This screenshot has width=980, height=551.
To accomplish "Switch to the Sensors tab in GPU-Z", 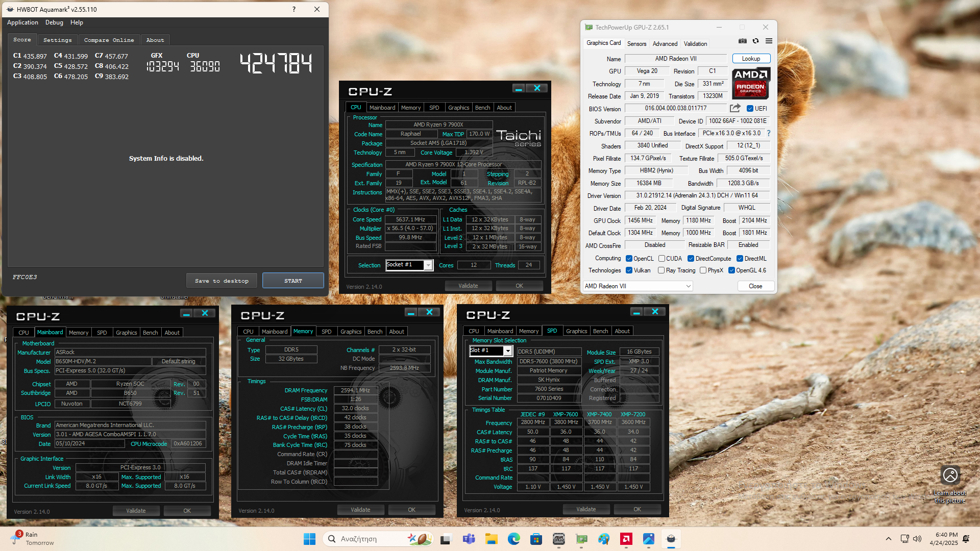I will pyautogui.click(x=636, y=44).
